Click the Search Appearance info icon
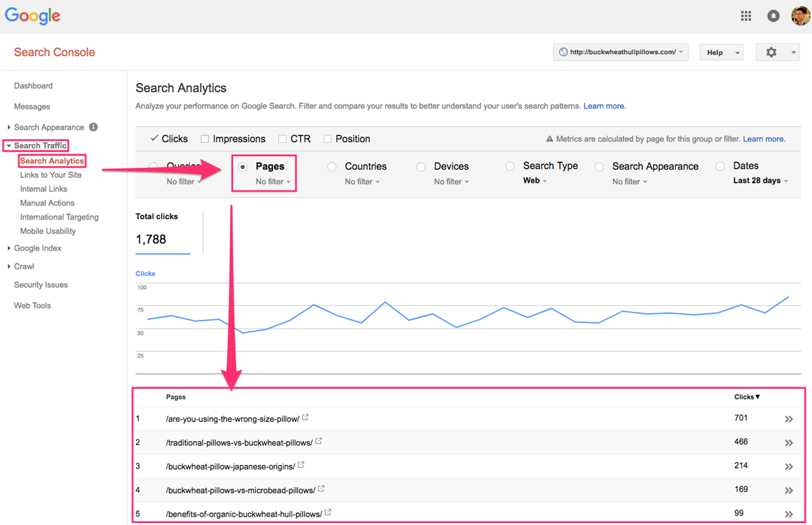 click(x=93, y=127)
